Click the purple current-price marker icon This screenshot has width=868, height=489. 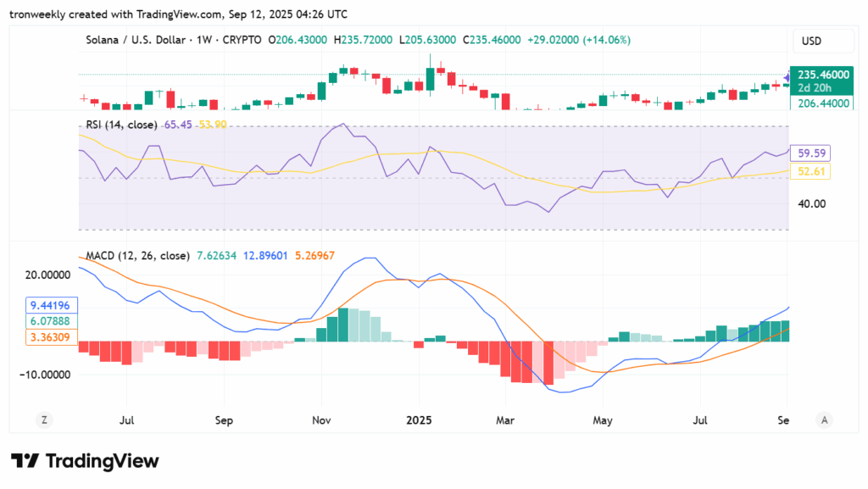click(787, 78)
